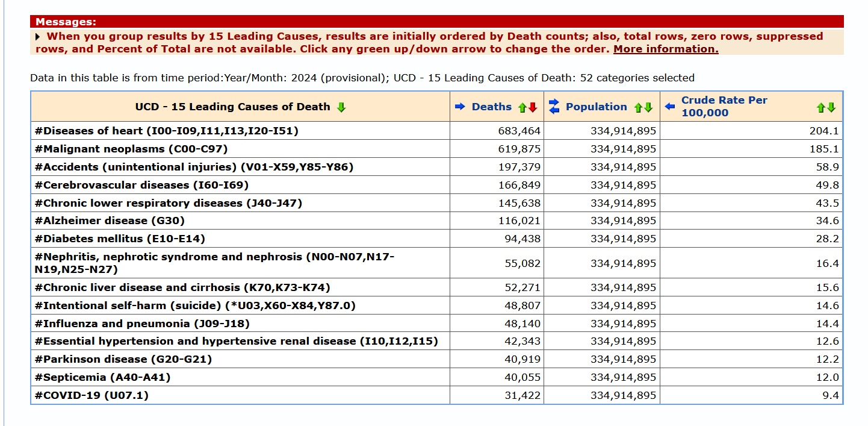This screenshot has width=868, height=426.
Task: Click the Population column header text
Action: pyautogui.click(x=597, y=107)
